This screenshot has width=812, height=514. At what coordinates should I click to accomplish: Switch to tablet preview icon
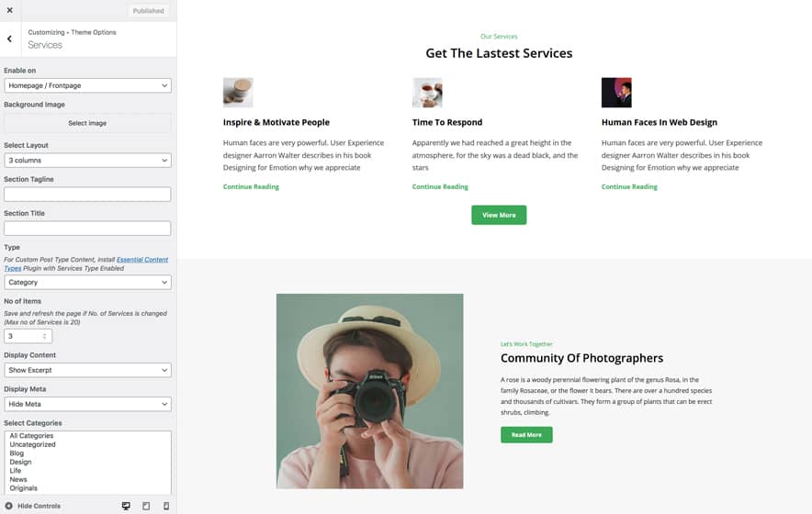tap(146, 506)
